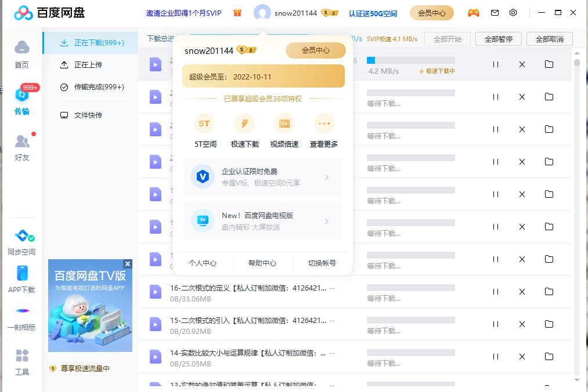Viewport: 588px width, 392px height.
Task: Open the 好友 friends section
Action: pos(21,147)
